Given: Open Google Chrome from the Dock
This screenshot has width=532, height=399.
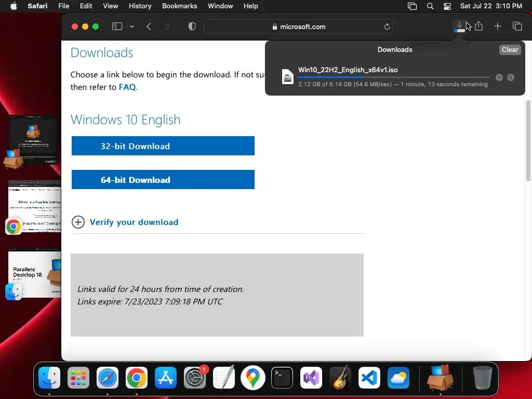Looking at the screenshot, I should click(x=137, y=377).
